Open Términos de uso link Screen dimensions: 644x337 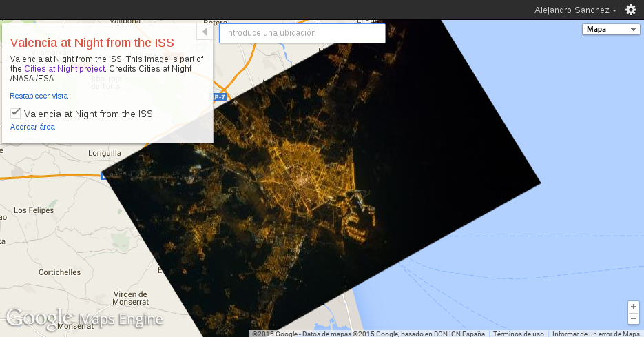519,334
